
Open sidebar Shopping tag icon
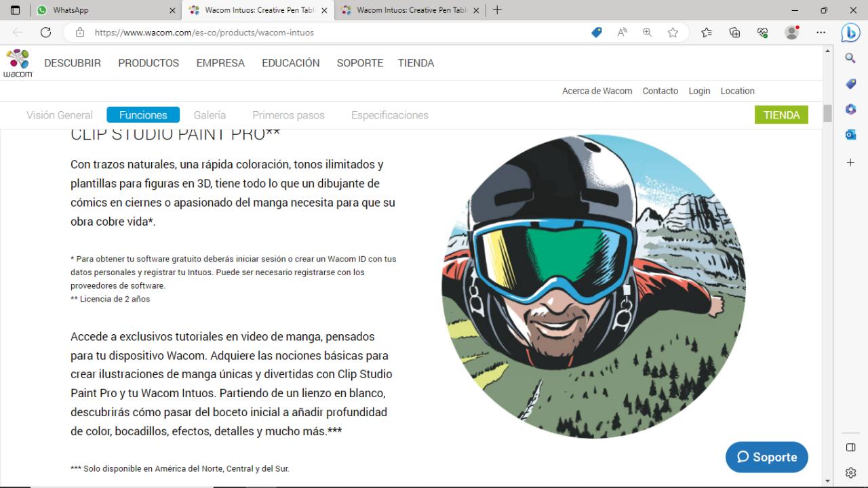pos(850,84)
